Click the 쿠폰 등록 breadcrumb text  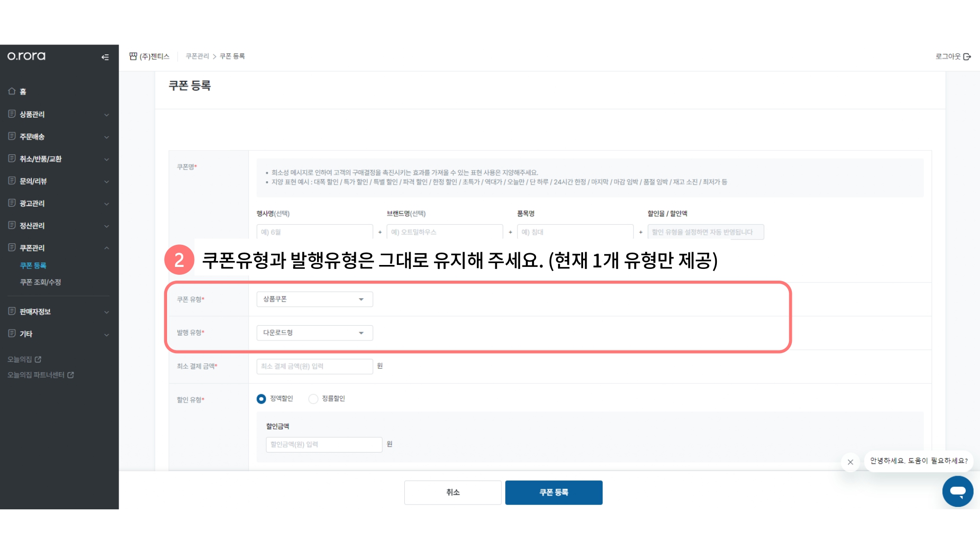232,56
